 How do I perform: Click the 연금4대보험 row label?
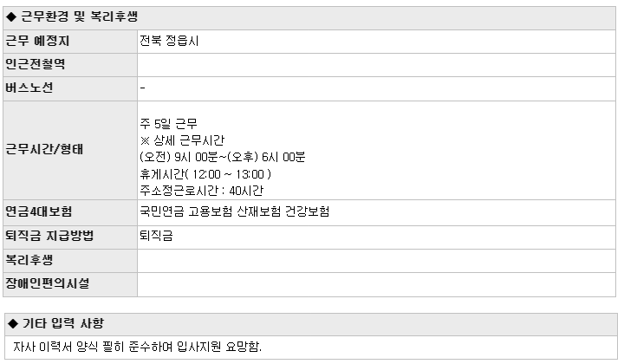(70, 212)
